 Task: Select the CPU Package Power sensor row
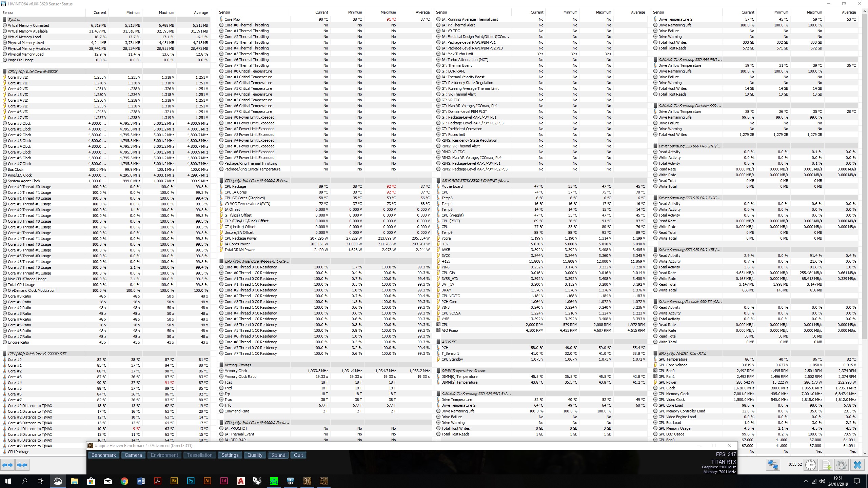241,238
